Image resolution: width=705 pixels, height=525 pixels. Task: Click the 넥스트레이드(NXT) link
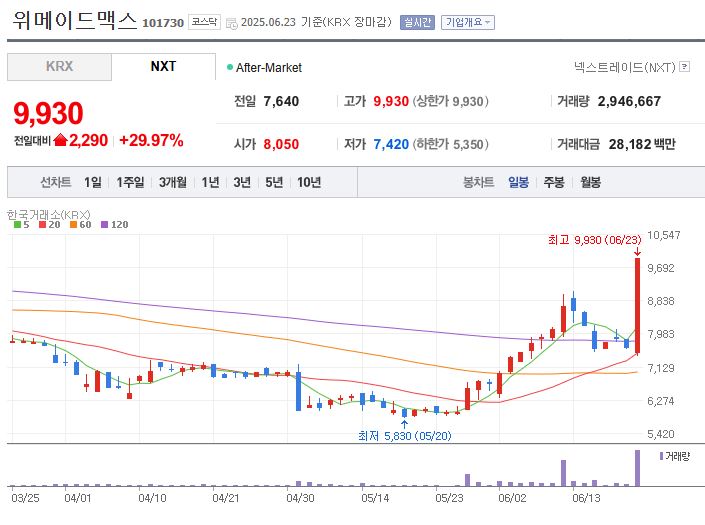pos(625,67)
